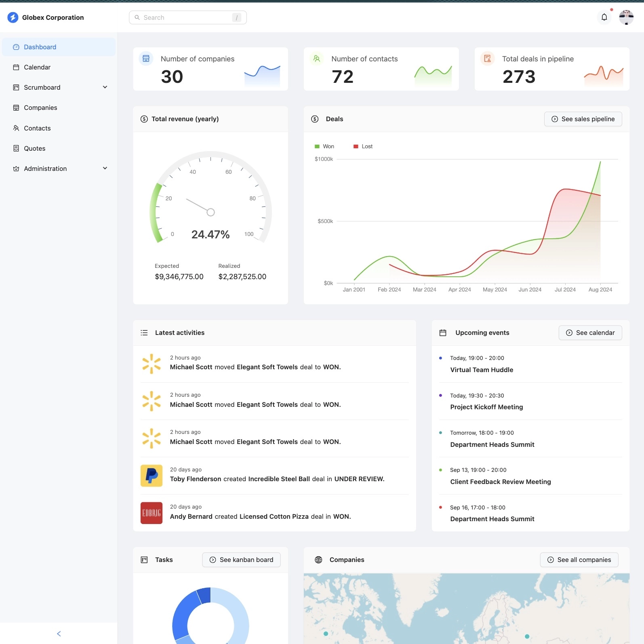Open See sales pipeline
Viewport: 644px width, 644px height.
point(583,119)
